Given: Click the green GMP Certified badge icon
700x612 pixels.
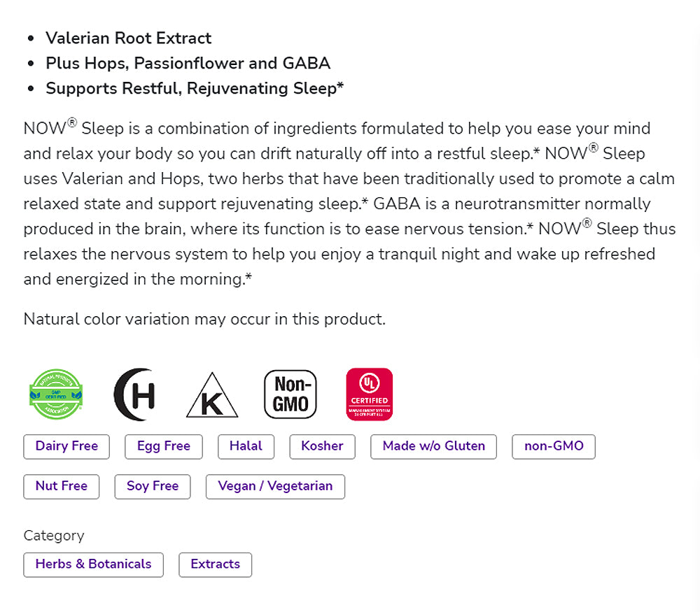Looking at the screenshot, I should click(56, 394).
